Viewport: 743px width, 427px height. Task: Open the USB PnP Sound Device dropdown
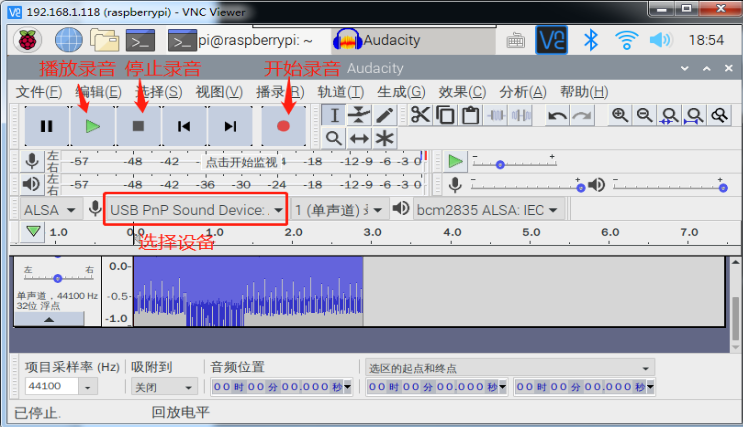click(196, 210)
